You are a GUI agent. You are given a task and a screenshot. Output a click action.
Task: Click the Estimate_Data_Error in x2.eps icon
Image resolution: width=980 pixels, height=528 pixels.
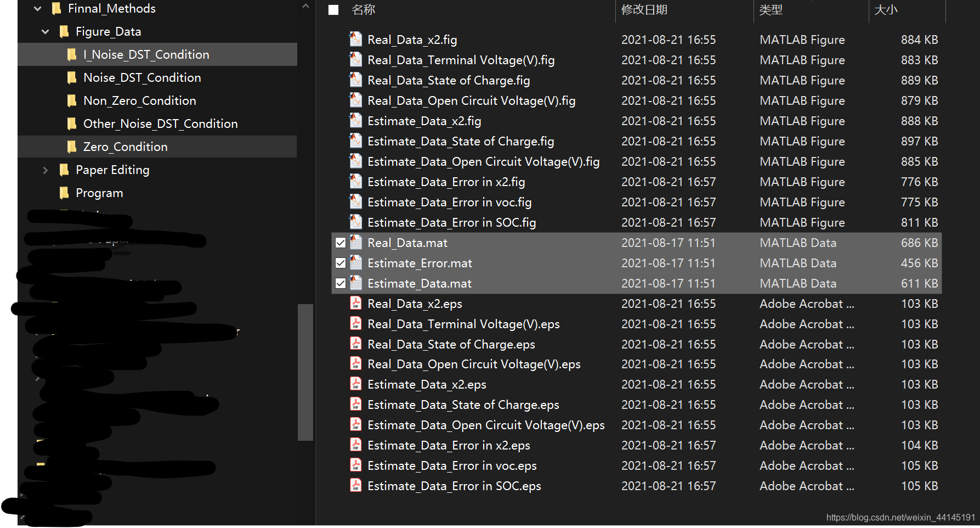[x=356, y=445]
